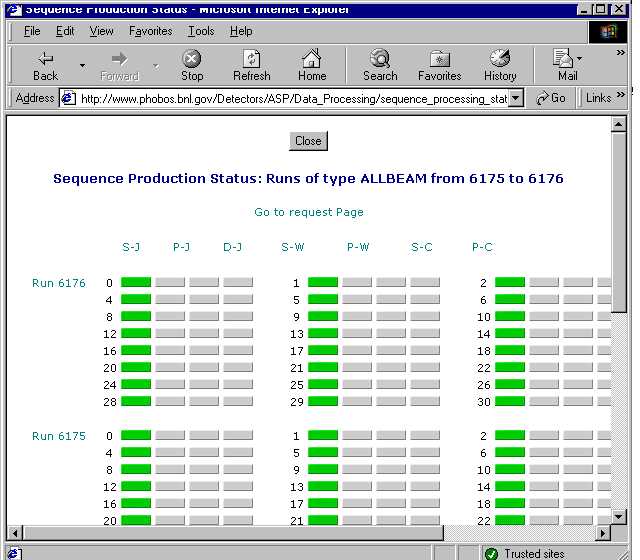Open the File menu
The image size is (640, 560).
32,31
